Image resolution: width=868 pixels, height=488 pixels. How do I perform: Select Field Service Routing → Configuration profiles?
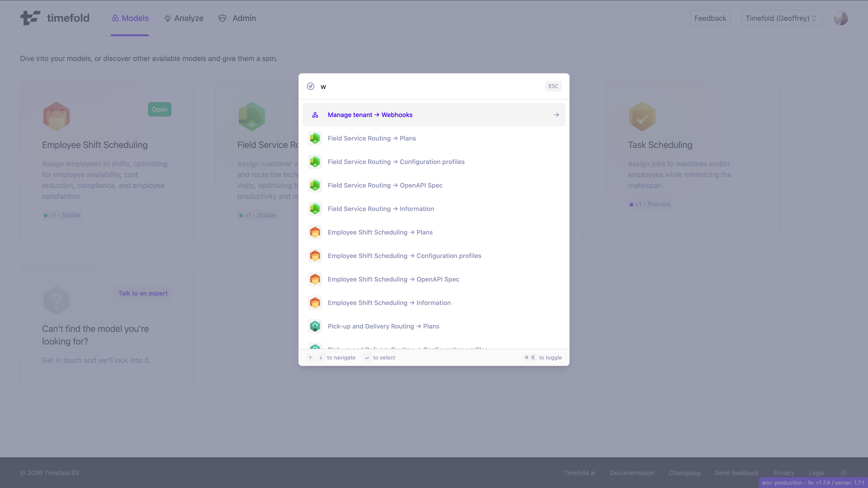click(434, 162)
